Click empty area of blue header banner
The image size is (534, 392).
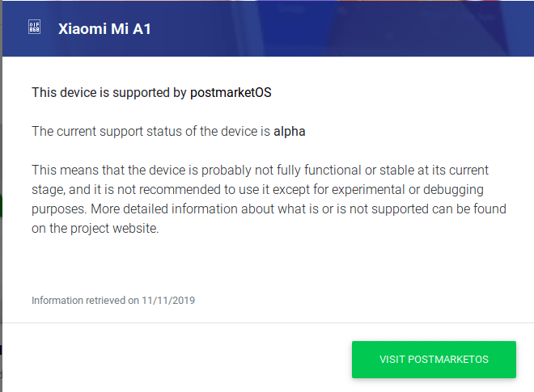click(x=341, y=29)
